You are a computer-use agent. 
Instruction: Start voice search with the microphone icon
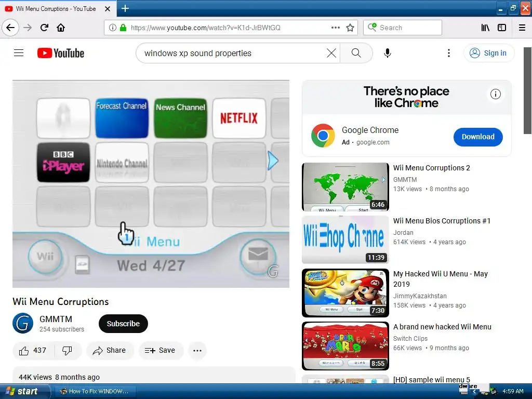(388, 53)
